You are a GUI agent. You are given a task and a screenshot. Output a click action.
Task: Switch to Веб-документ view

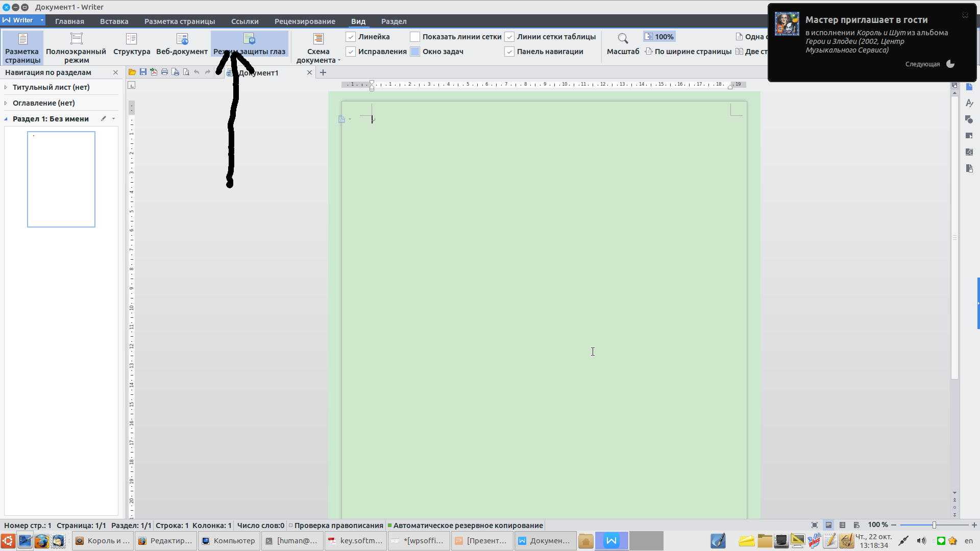point(182,45)
